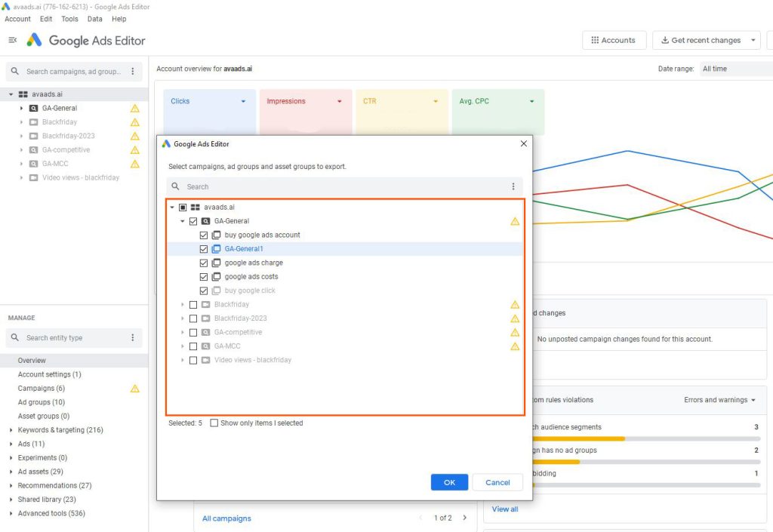Click the warning icon beside Blackfriday-2023 in sidebar
The width and height of the screenshot is (773, 532).
coord(134,136)
